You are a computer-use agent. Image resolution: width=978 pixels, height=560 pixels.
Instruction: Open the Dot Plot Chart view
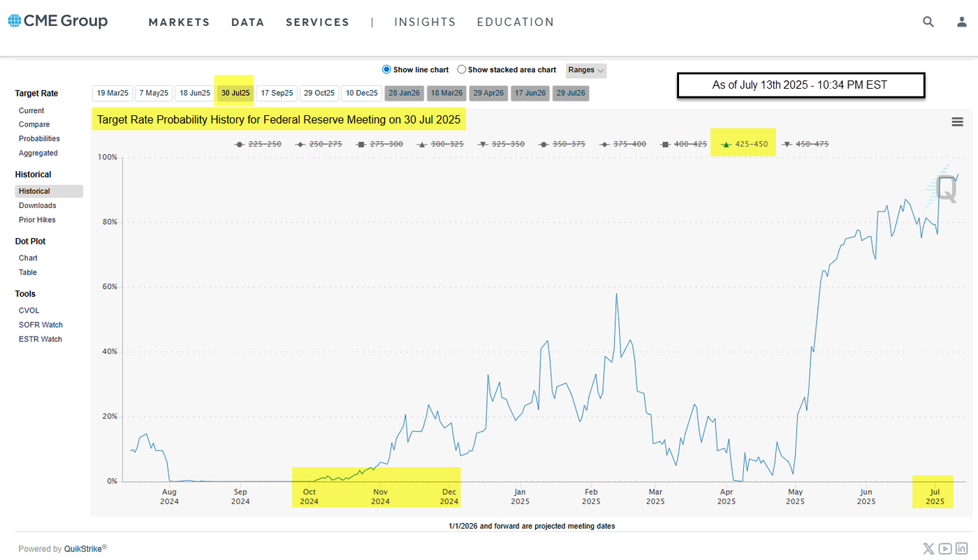tap(28, 258)
